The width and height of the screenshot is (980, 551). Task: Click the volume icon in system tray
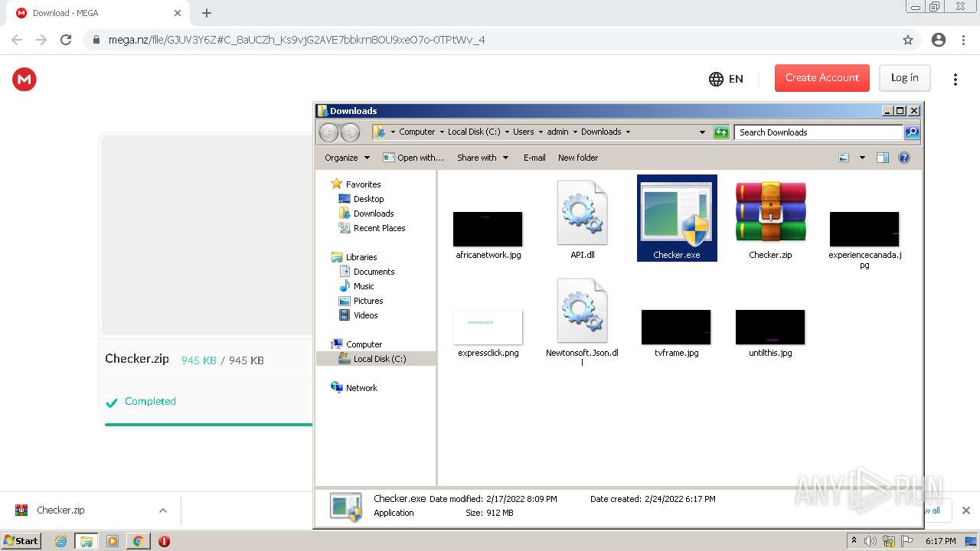coord(871,541)
